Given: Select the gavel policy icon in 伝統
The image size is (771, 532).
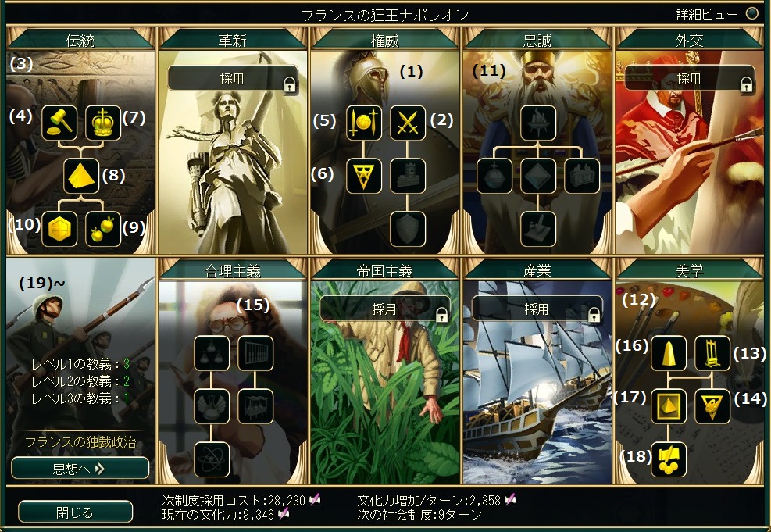Looking at the screenshot, I should click(x=59, y=123).
